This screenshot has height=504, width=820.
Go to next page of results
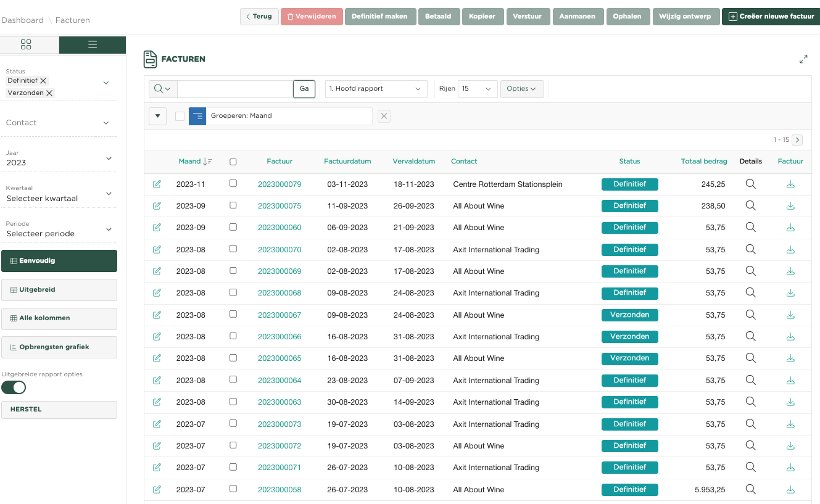click(x=797, y=140)
